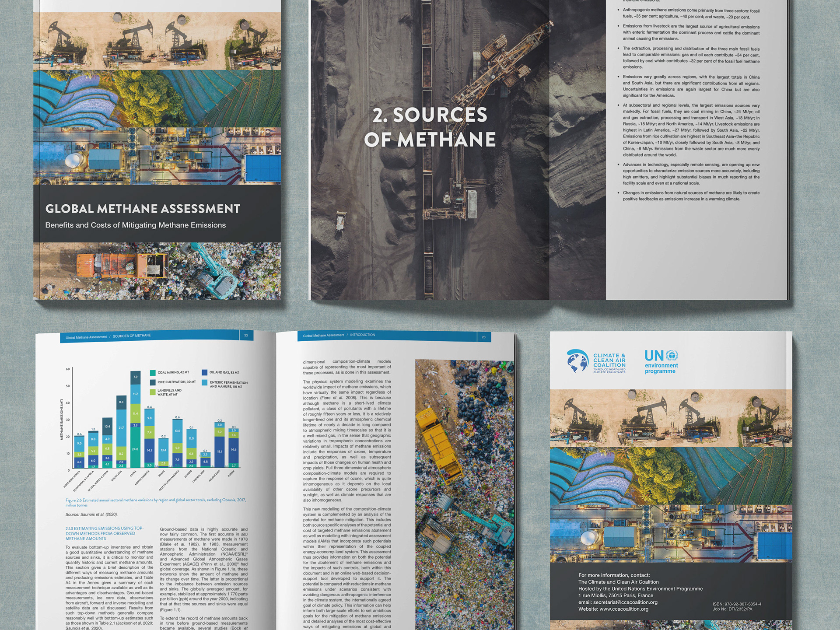The image size is (840, 630).
Task: Click the Global Methane Assessment cover title
Action: pyautogui.click(x=143, y=209)
